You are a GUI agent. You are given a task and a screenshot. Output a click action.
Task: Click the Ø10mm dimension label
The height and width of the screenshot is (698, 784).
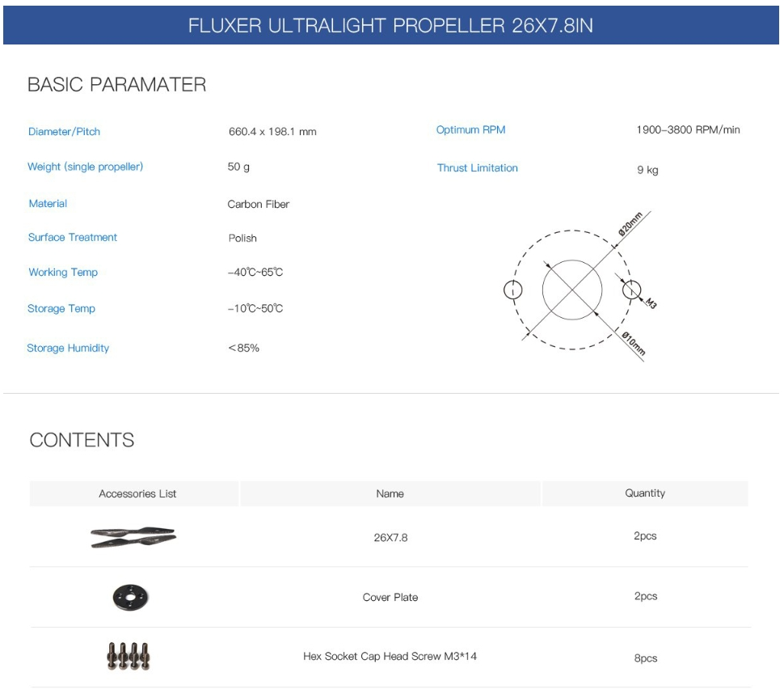(634, 343)
